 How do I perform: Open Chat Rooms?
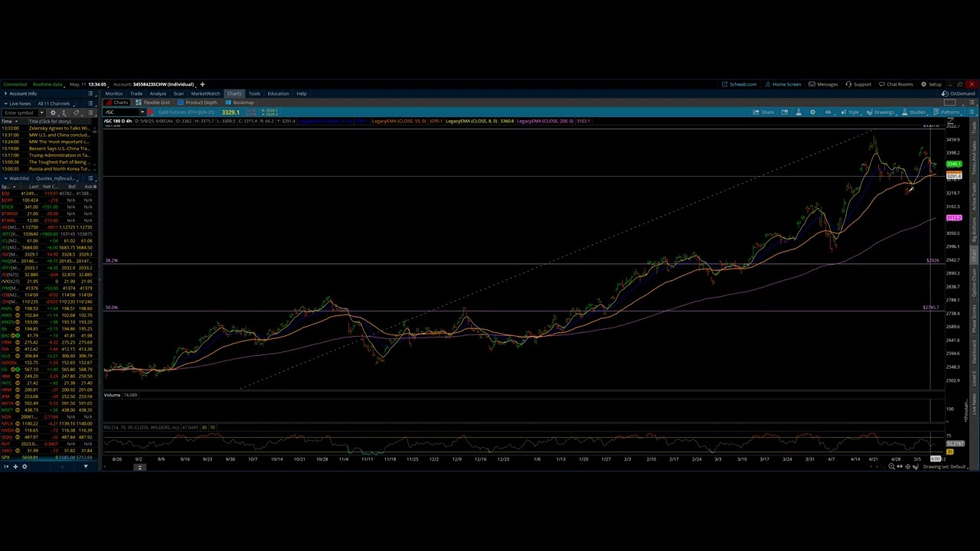coord(896,84)
